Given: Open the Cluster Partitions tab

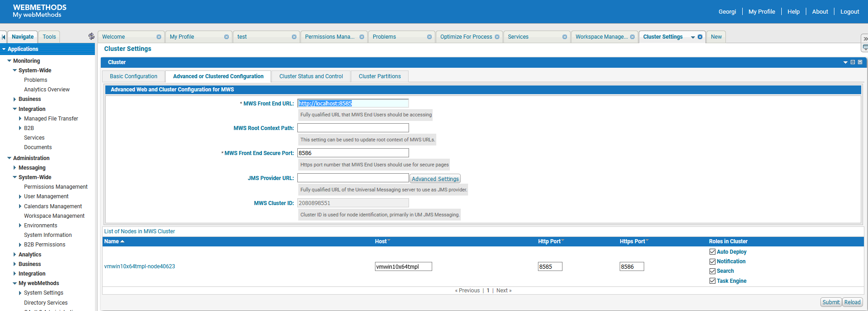Looking at the screenshot, I should 380,76.
